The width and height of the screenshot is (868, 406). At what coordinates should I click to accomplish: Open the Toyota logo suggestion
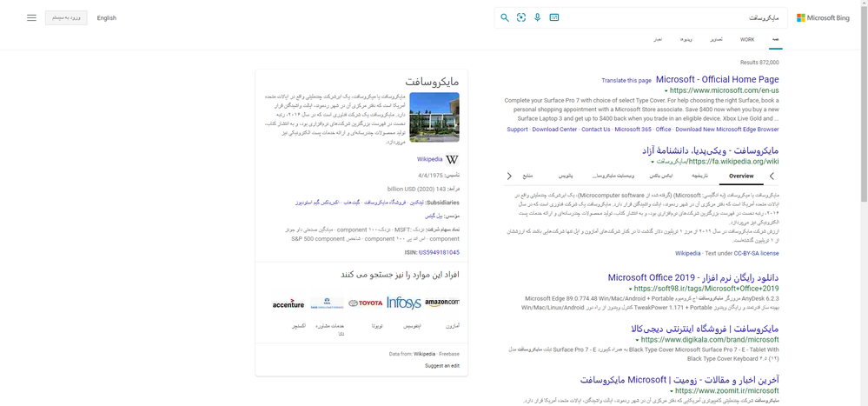365,303
